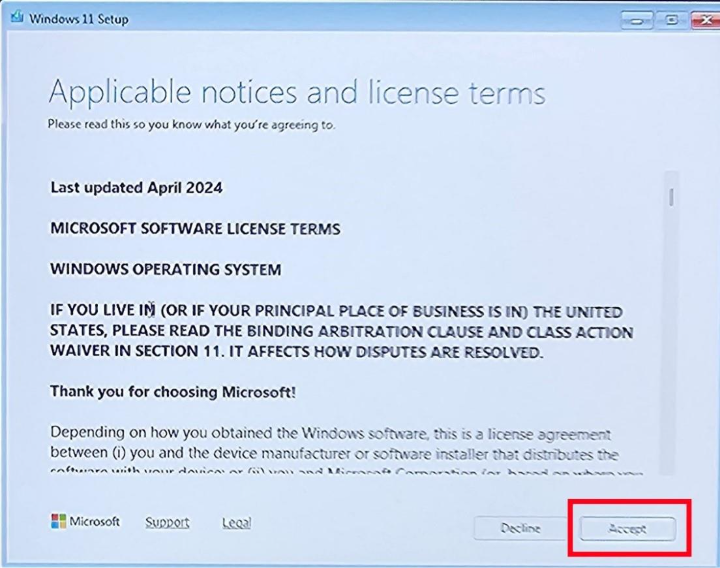Click the binding arbitration clause paragraph
This screenshot has height=568, width=720.
pos(340,332)
